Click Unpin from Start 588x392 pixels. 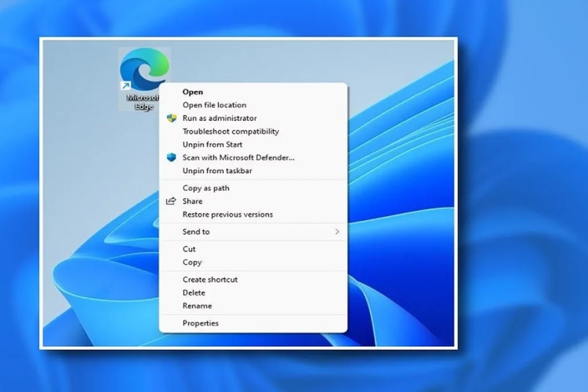tap(253, 144)
